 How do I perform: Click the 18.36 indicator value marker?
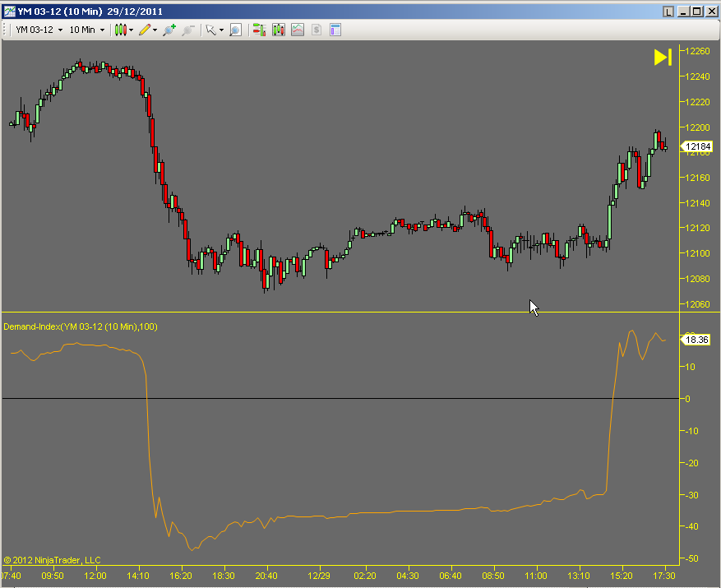(x=696, y=340)
